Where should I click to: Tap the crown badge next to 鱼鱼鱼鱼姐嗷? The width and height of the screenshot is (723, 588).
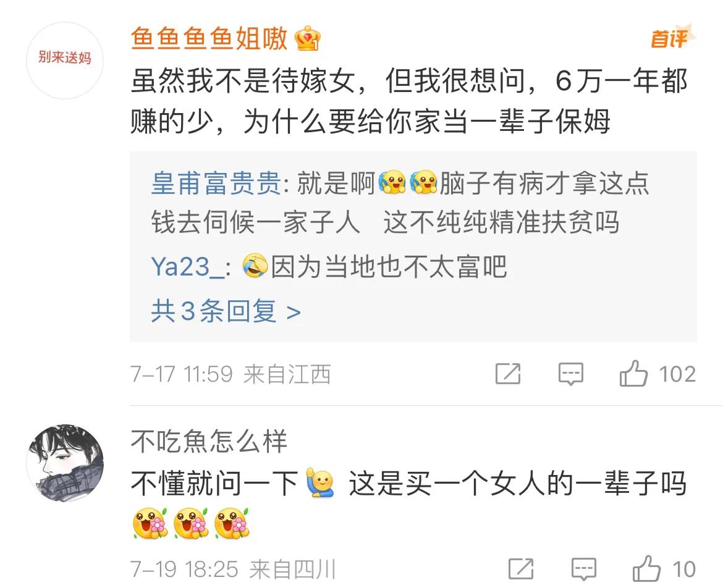click(308, 38)
